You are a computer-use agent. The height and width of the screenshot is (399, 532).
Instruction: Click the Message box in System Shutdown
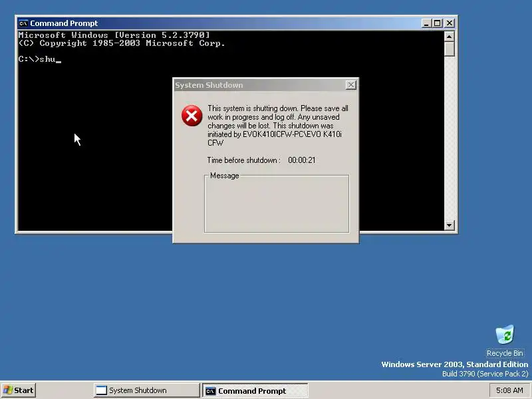coord(277,204)
